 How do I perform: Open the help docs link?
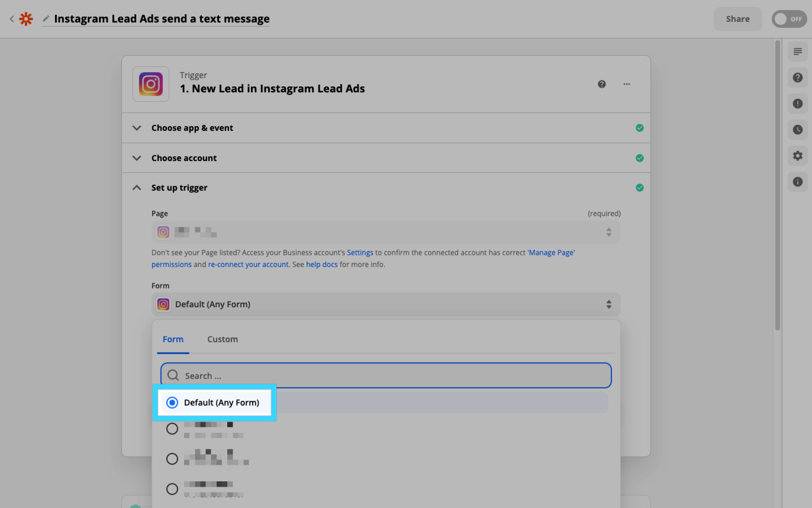(x=322, y=264)
